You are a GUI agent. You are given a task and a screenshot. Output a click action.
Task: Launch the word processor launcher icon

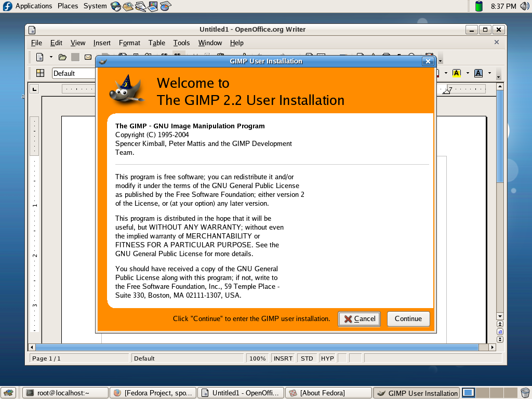[140, 6]
